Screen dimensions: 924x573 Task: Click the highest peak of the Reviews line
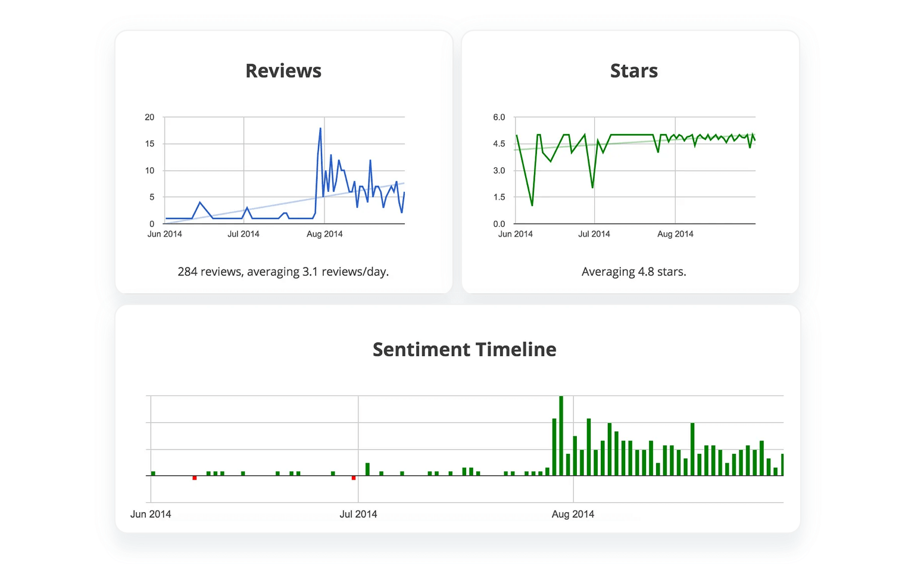320,129
